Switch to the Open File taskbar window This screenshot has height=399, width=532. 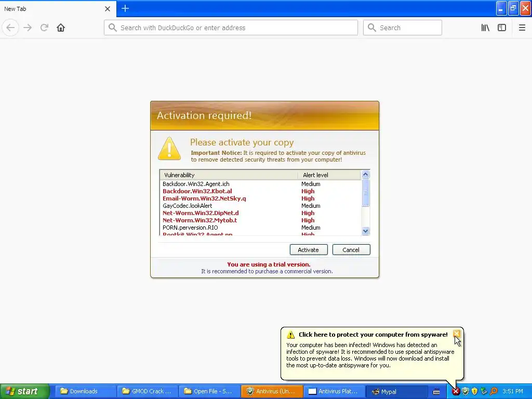[209, 391]
